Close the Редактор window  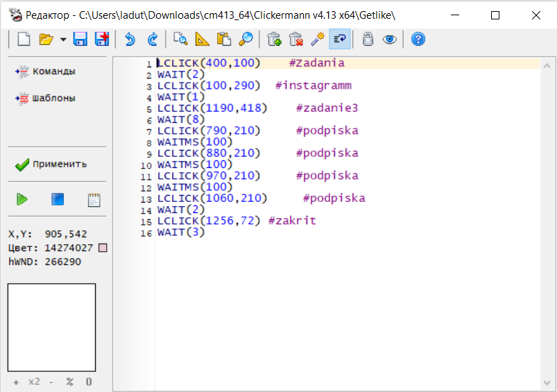536,15
